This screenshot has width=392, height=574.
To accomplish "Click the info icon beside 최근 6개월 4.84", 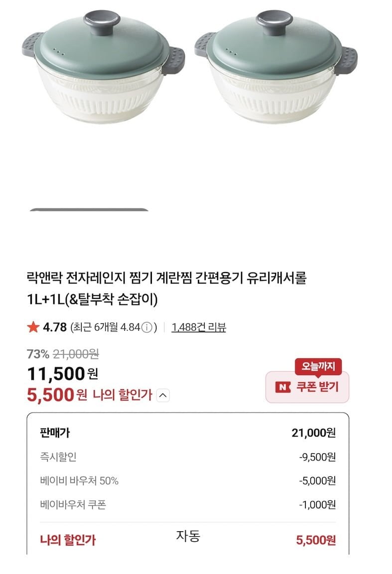I will pos(146,327).
